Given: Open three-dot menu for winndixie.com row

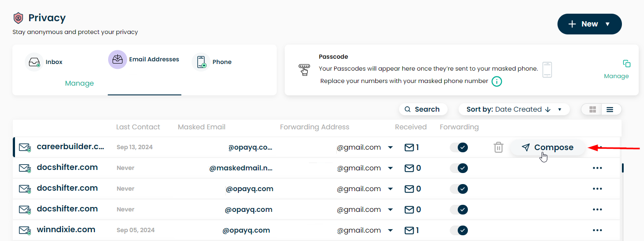Looking at the screenshot, I should pyautogui.click(x=598, y=230).
